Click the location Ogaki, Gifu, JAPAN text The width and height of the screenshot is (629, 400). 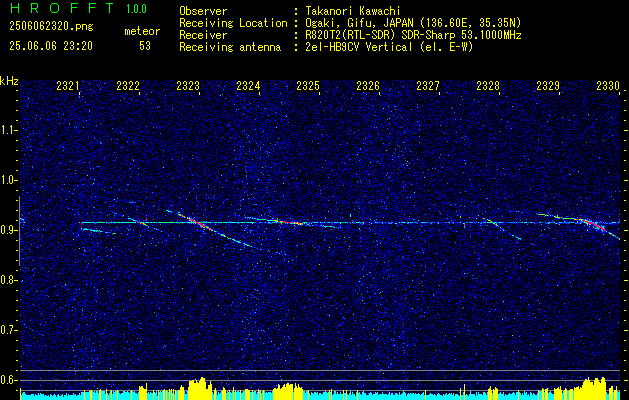pos(413,23)
